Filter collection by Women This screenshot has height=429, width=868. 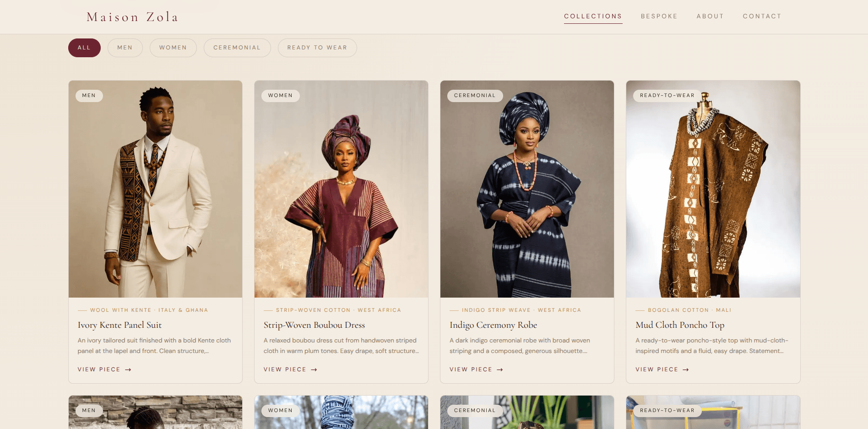(173, 48)
